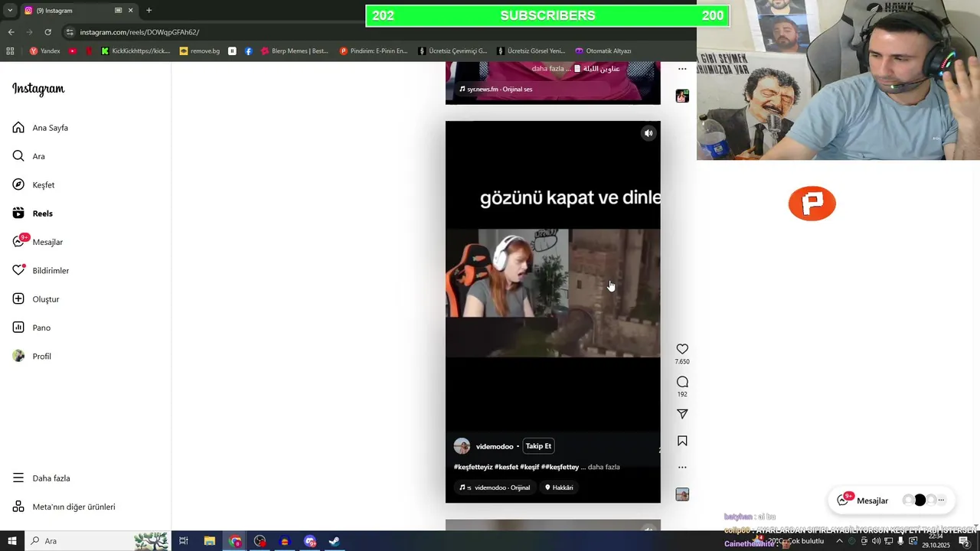
Task: Expand caption with daha fazla
Action: pos(604,467)
